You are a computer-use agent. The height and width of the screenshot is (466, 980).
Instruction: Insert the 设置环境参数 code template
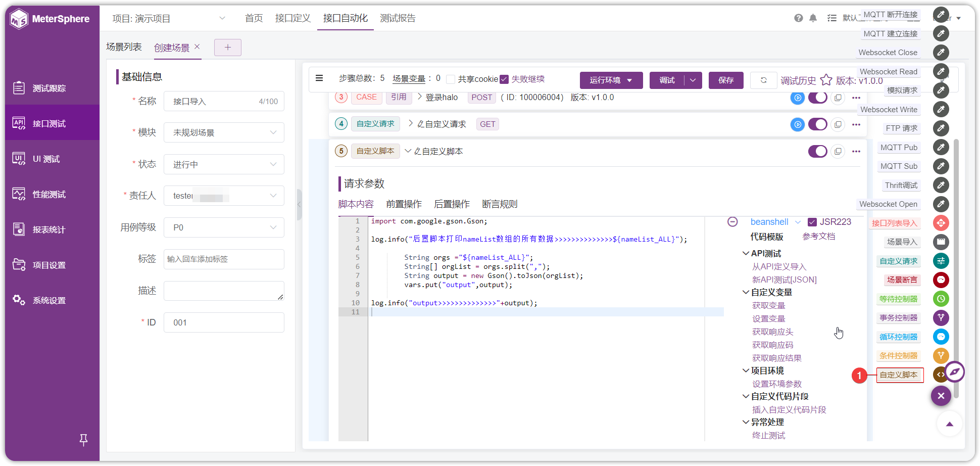pos(777,384)
